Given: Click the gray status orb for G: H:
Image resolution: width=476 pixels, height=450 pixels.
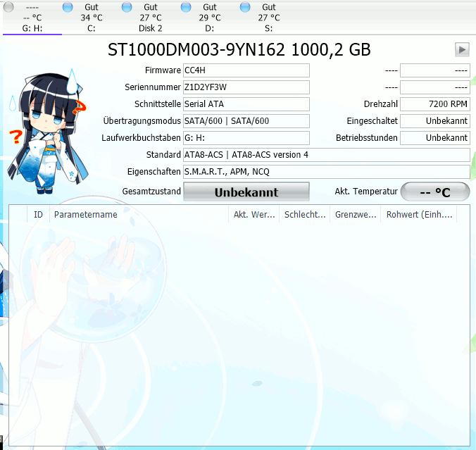Looking at the screenshot, I should coord(8,6).
